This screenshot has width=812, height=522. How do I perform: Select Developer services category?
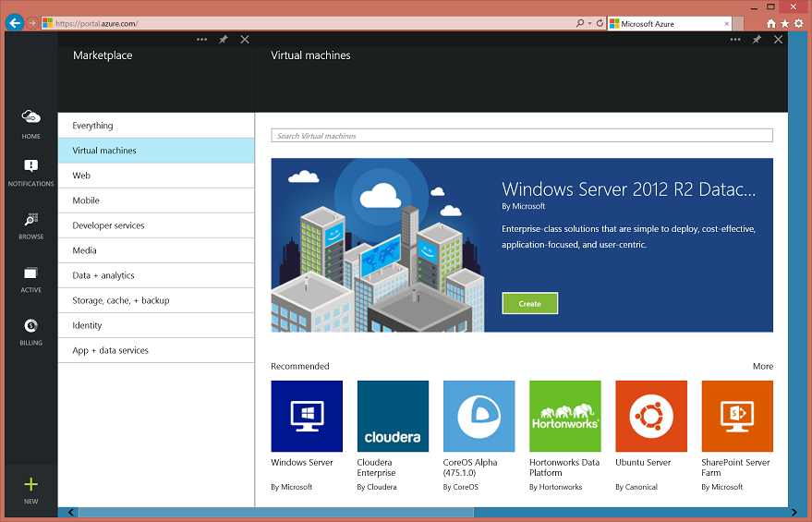tap(156, 225)
